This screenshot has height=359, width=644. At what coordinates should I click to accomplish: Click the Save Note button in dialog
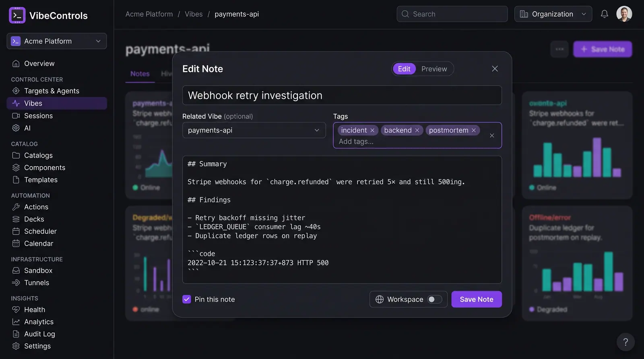[x=477, y=300]
